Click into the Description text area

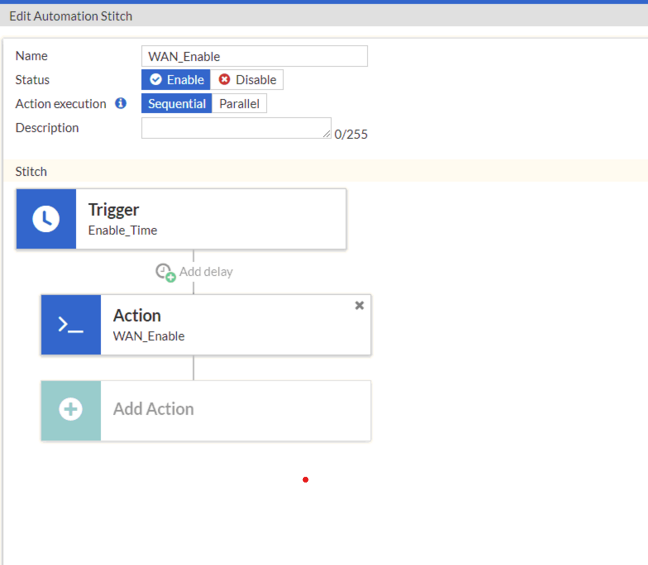pyautogui.click(x=236, y=128)
